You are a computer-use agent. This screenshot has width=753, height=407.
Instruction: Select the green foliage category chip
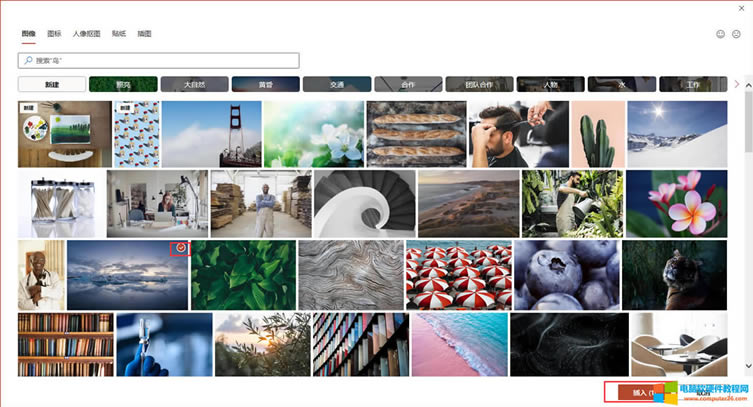tap(123, 84)
